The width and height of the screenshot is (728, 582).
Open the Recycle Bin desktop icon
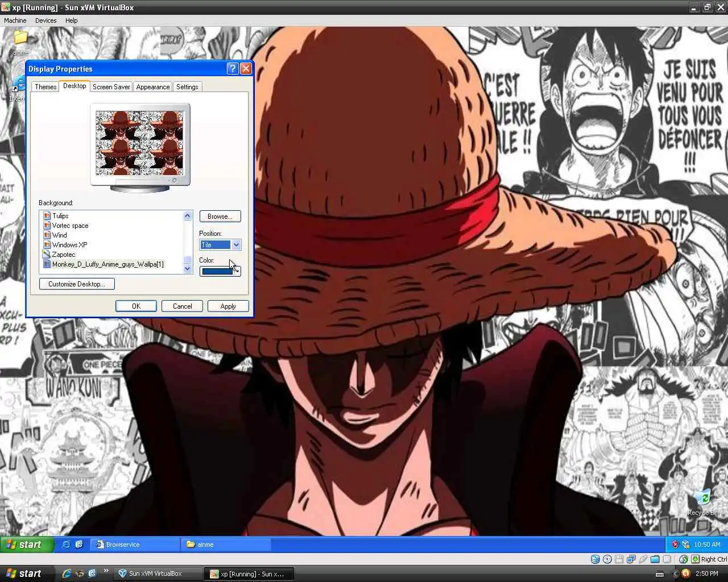[703, 502]
